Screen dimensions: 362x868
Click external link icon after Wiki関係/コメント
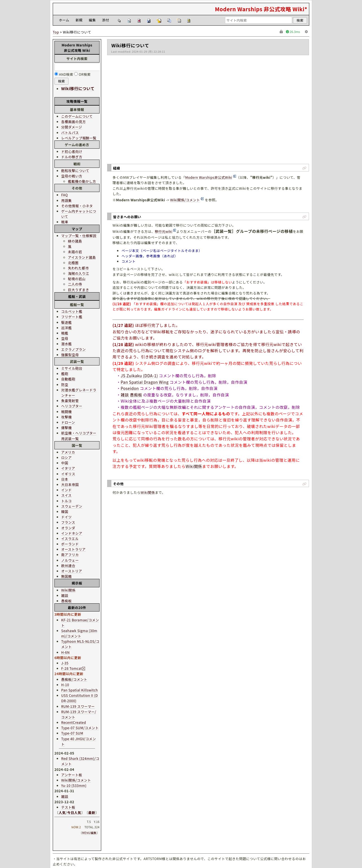202,199
